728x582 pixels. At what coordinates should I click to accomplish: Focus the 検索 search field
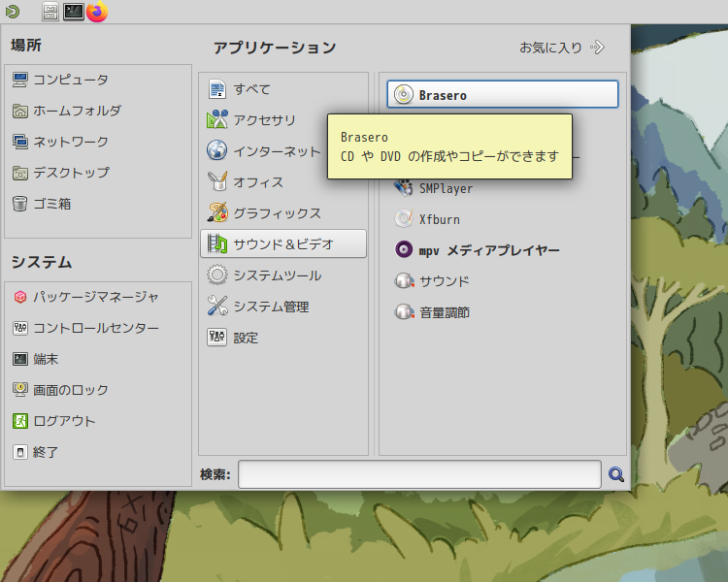coord(419,474)
